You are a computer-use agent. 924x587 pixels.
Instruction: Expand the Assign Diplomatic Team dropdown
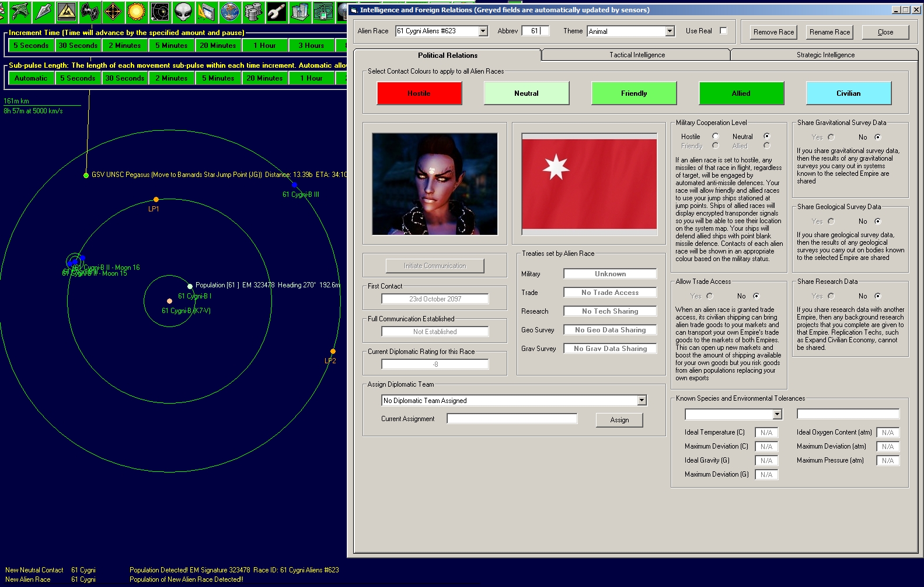coord(641,401)
